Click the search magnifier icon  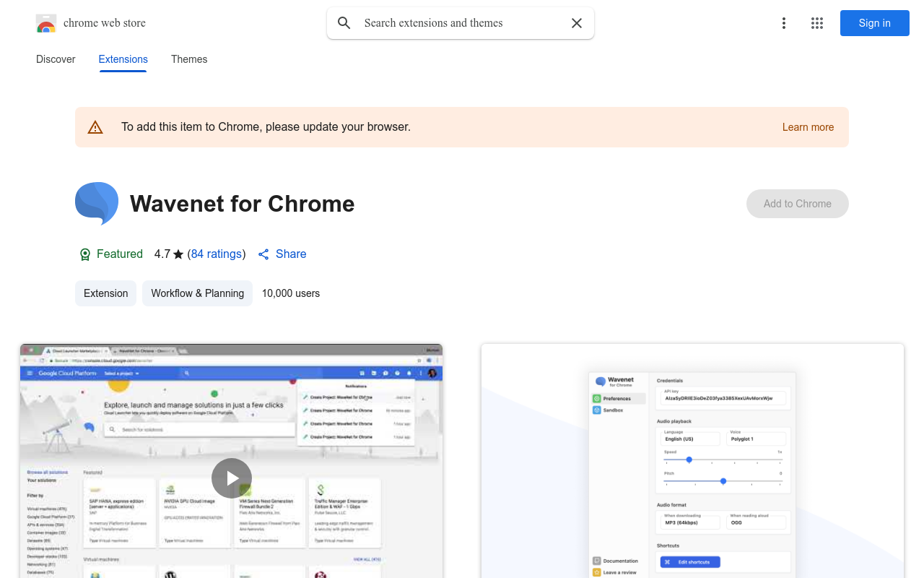point(344,23)
